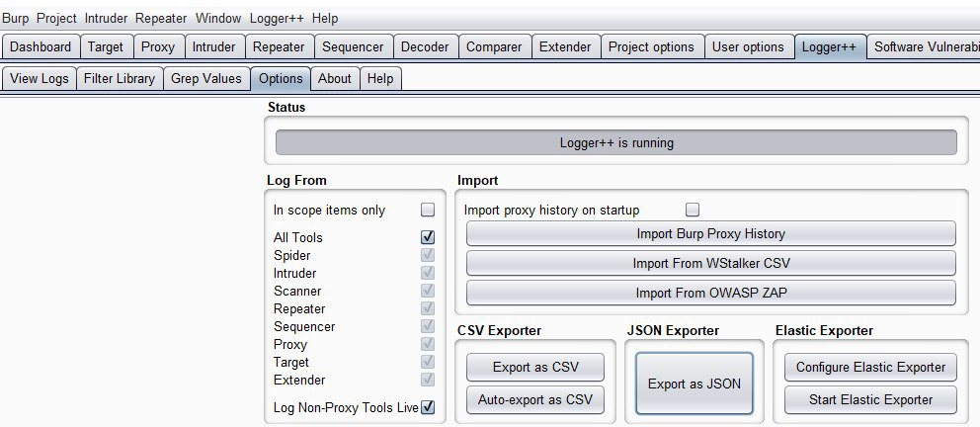The image size is (980, 427).
Task: Open the Help sub-tab
Action: point(380,79)
